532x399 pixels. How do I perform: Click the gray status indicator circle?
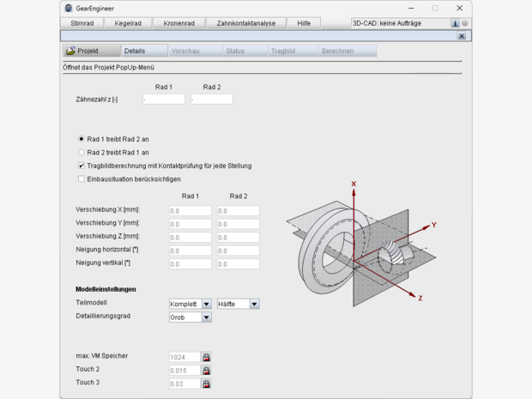tap(465, 23)
